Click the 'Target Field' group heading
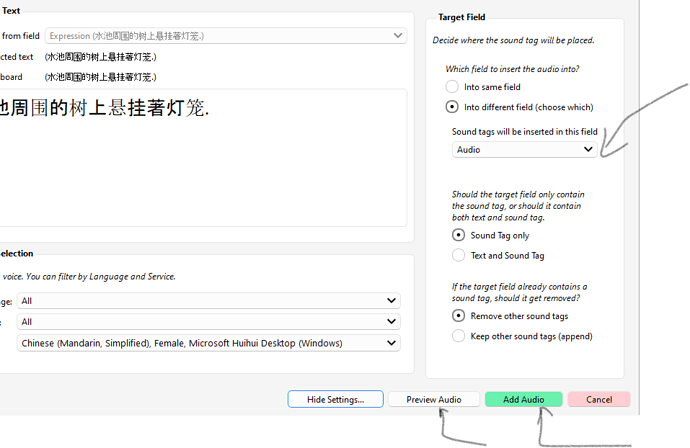690x448 pixels. point(463,17)
